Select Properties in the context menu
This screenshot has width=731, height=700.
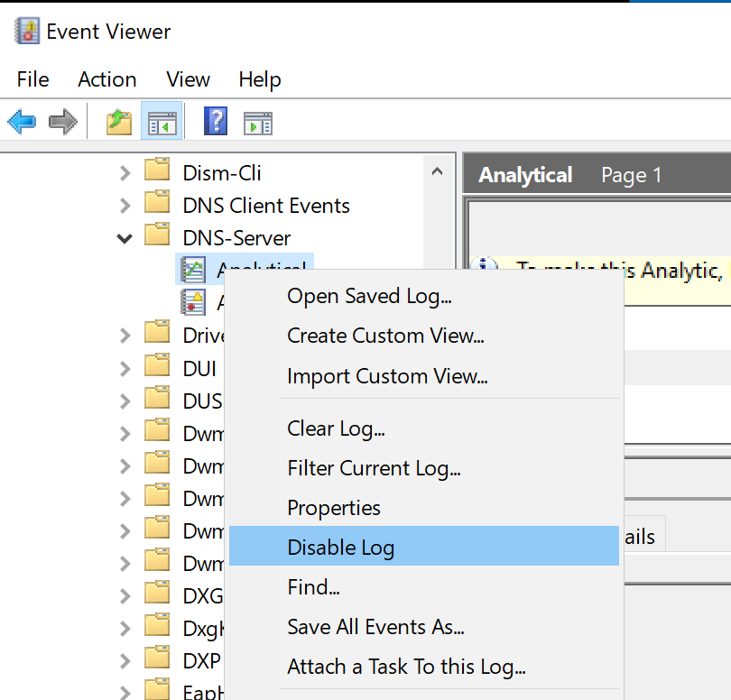[334, 508]
